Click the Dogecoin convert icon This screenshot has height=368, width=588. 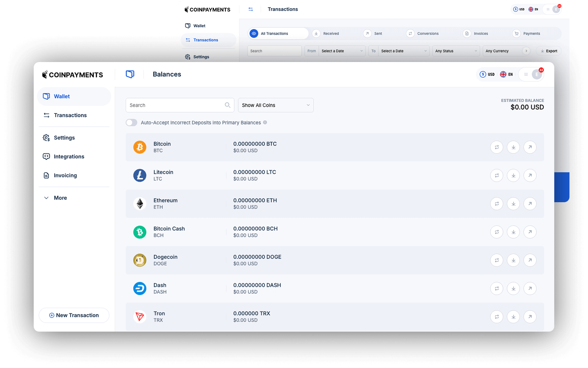point(497,260)
